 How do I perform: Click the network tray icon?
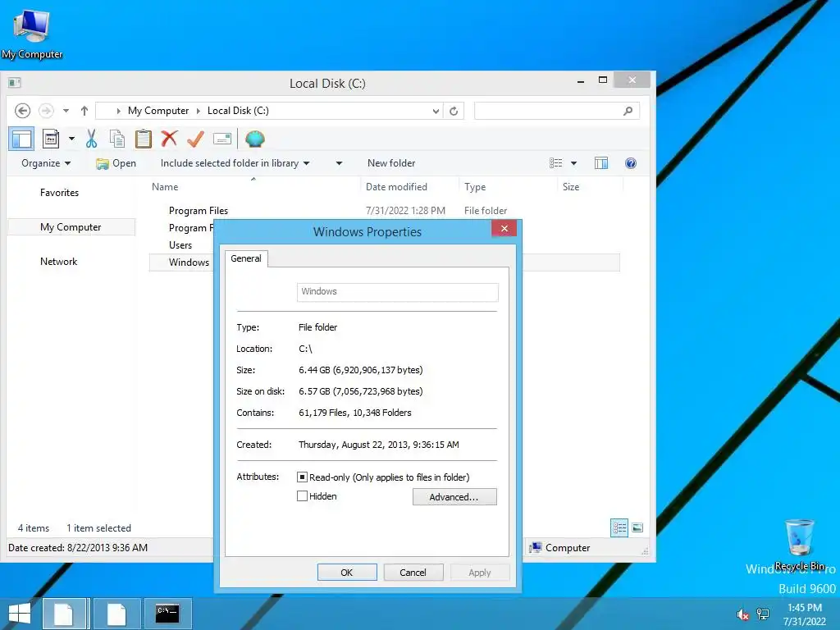point(763,614)
